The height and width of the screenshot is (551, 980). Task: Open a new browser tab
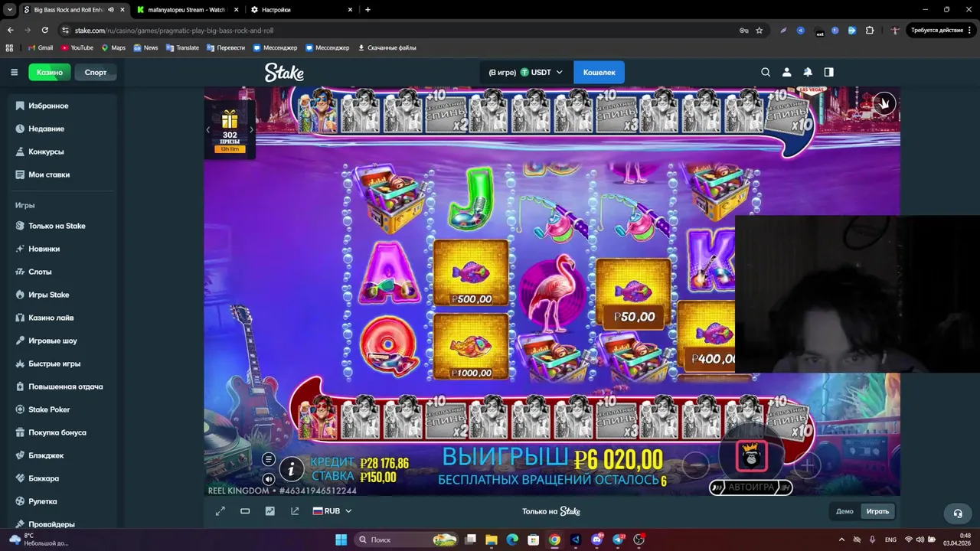(367, 10)
